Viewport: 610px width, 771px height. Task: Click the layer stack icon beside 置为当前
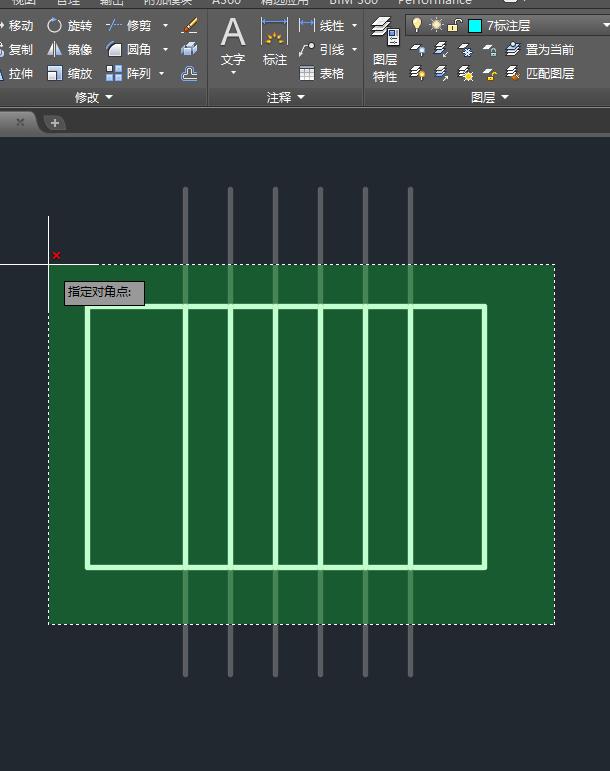[x=513, y=49]
